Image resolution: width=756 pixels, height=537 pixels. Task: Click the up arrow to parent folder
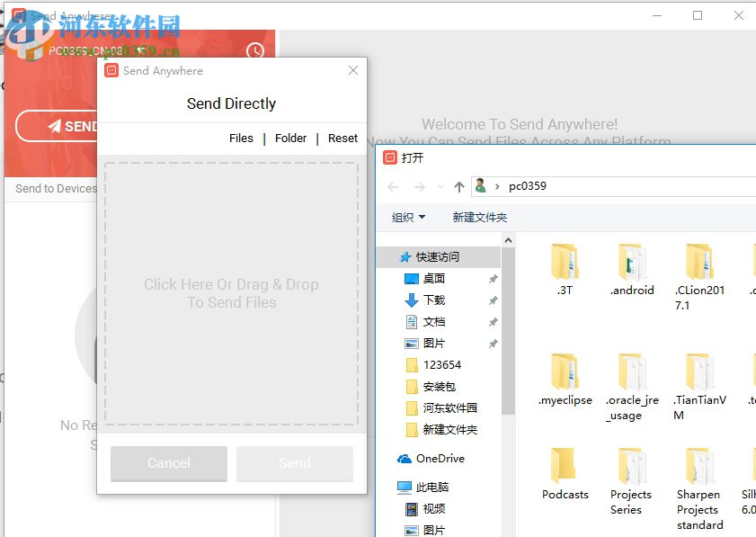click(458, 186)
